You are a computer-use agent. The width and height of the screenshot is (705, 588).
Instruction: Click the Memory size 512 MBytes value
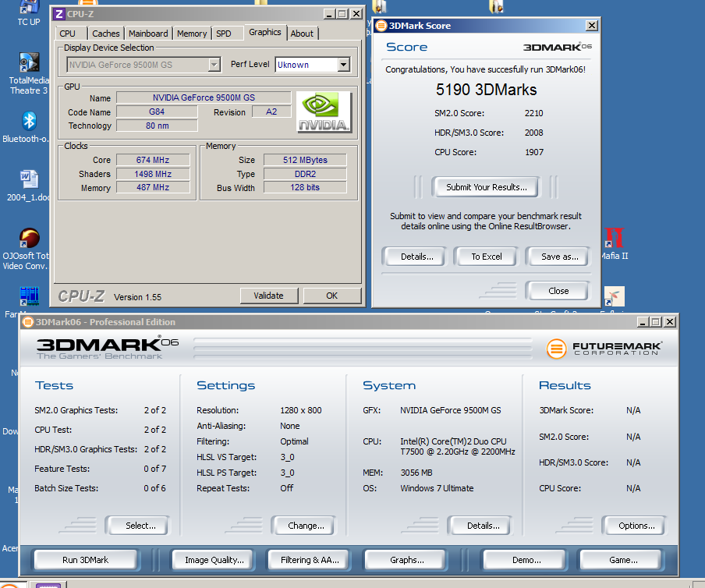click(x=305, y=160)
